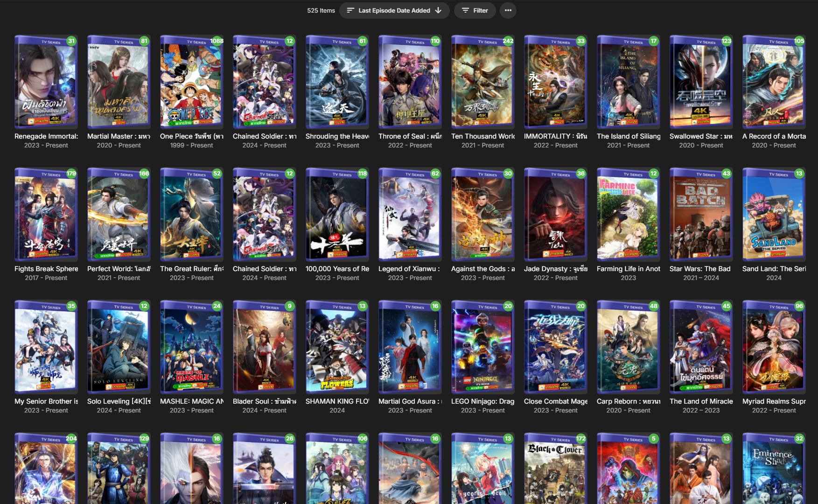Open the Swallowed Star poster
The height and width of the screenshot is (504, 818).
pos(701,82)
